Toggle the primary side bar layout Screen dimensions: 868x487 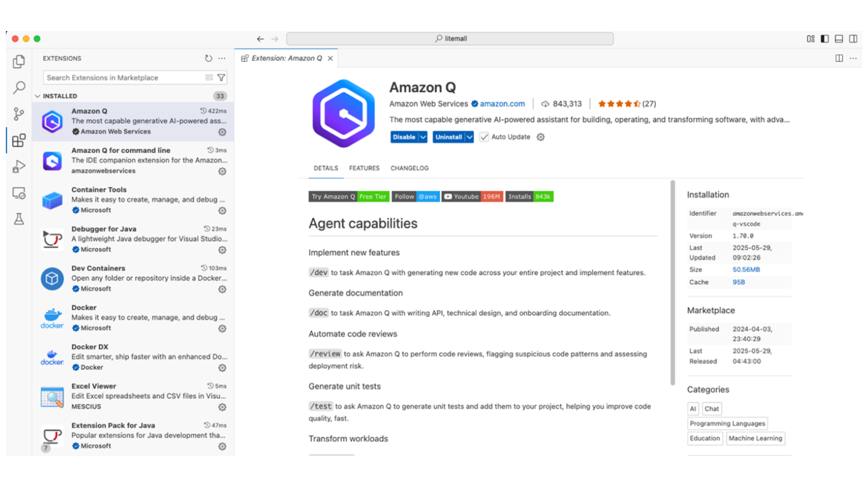coord(825,39)
